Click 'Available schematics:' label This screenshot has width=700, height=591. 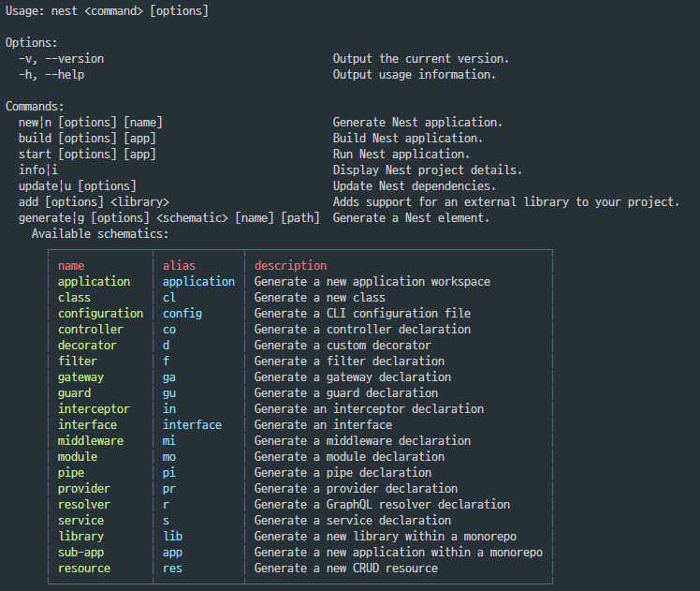[x=100, y=234]
